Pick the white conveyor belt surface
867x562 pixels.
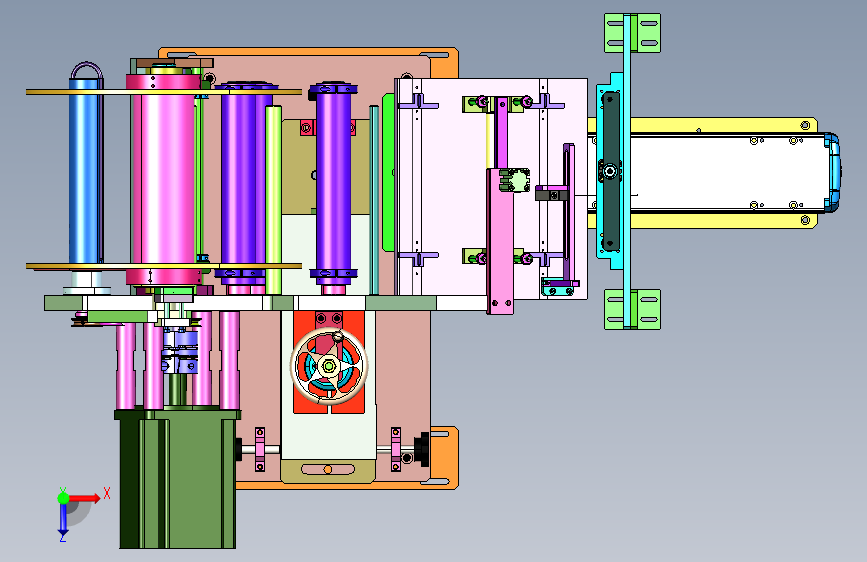[727, 172]
